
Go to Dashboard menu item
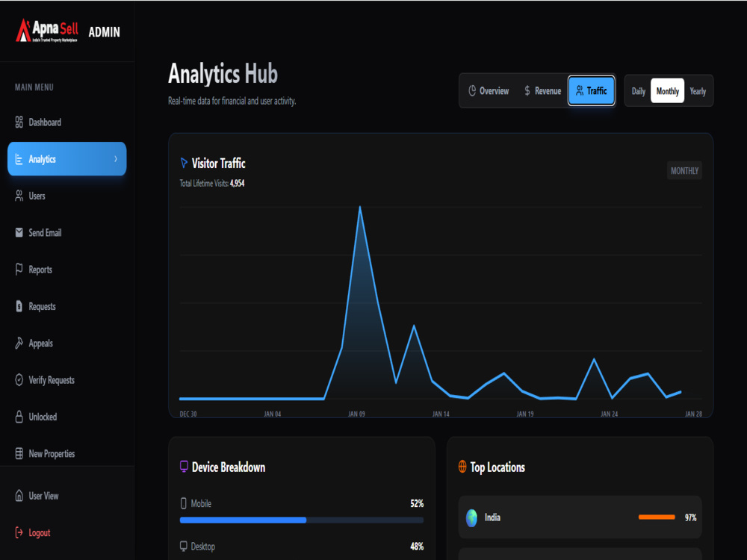pos(66,122)
